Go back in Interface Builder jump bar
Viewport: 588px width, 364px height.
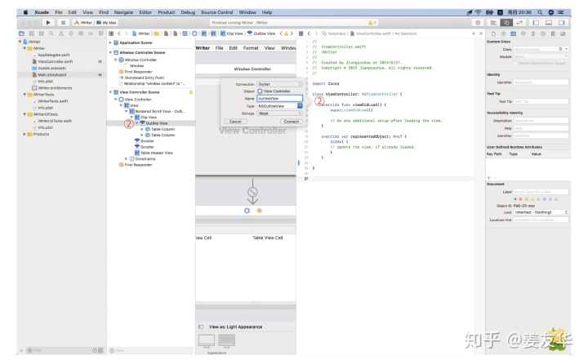(x=119, y=33)
